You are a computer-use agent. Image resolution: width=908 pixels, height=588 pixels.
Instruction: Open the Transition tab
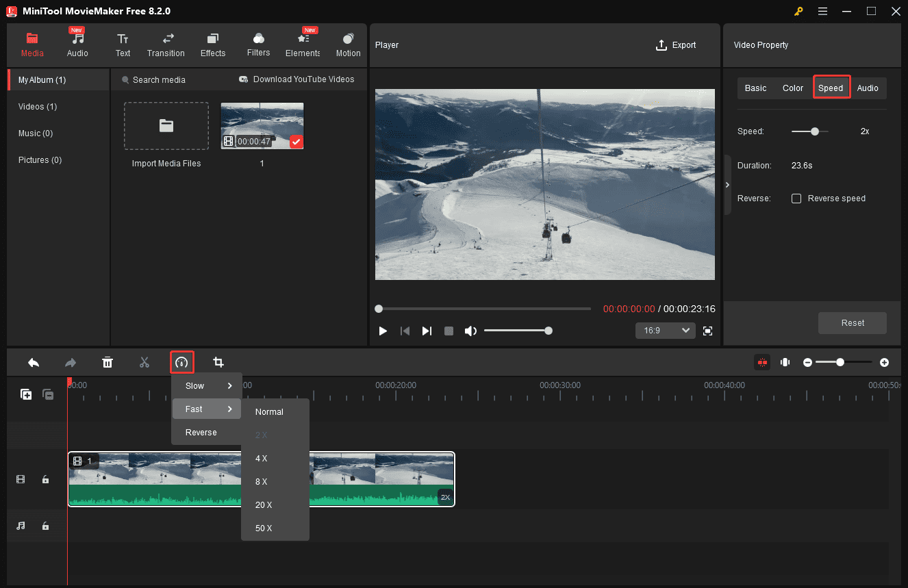coord(166,45)
